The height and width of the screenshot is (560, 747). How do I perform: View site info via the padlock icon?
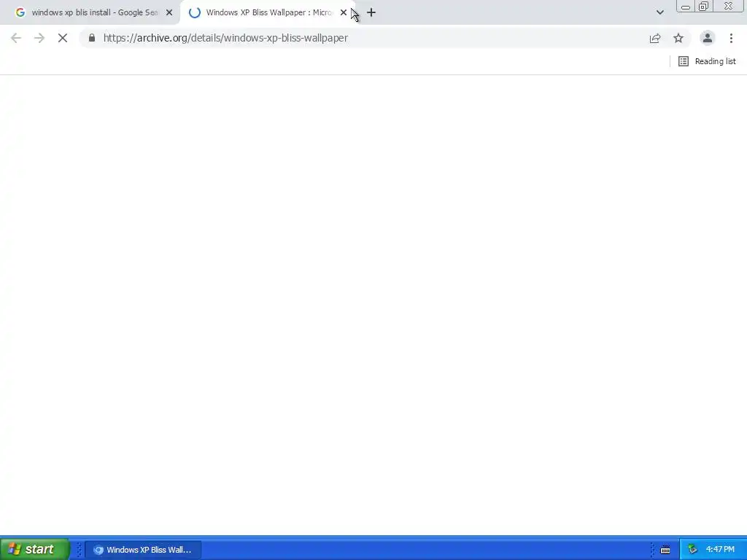pyautogui.click(x=92, y=38)
